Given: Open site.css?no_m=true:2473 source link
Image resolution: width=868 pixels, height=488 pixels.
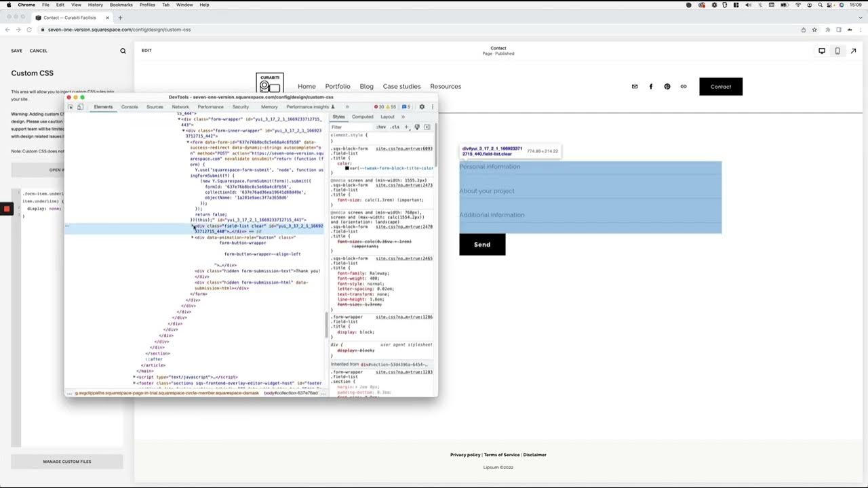Looking at the screenshot, I should point(404,185).
